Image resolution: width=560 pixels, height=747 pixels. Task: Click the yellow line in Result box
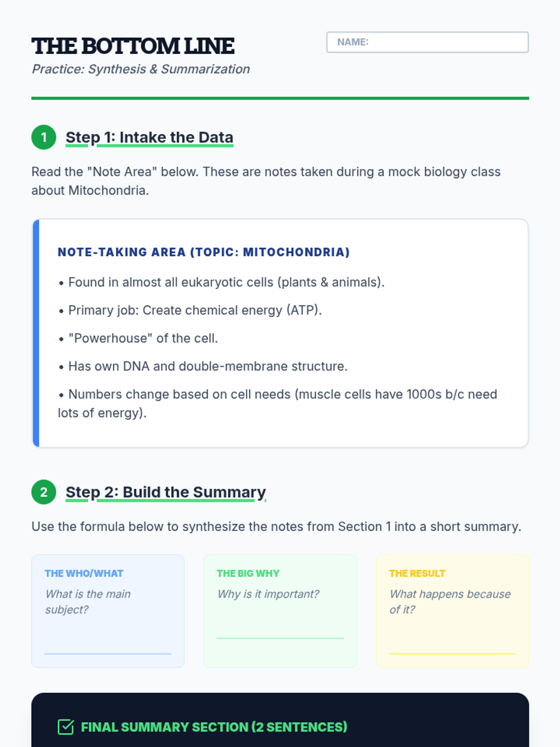[452, 654]
